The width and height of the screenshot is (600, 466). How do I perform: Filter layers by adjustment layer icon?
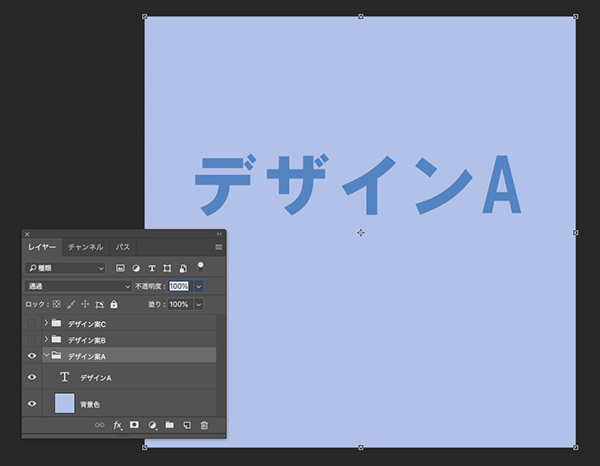tap(136, 268)
